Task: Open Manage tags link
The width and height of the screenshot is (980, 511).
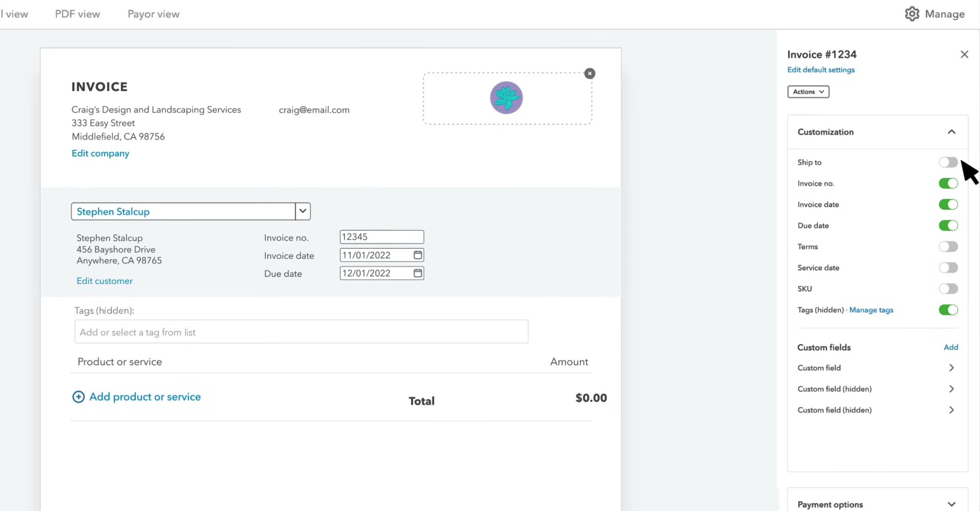Action: pos(871,310)
